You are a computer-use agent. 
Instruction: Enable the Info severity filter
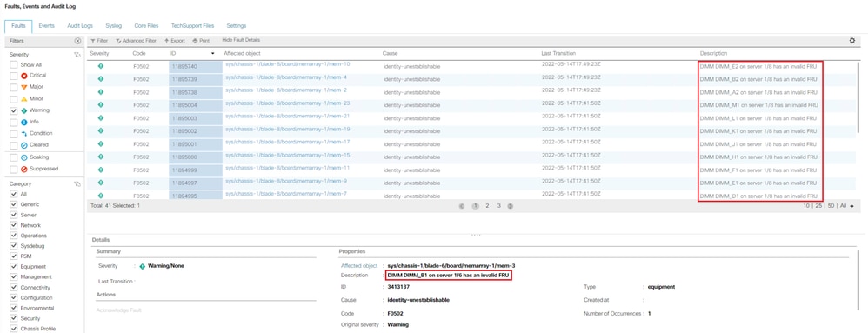click(14, 122)
